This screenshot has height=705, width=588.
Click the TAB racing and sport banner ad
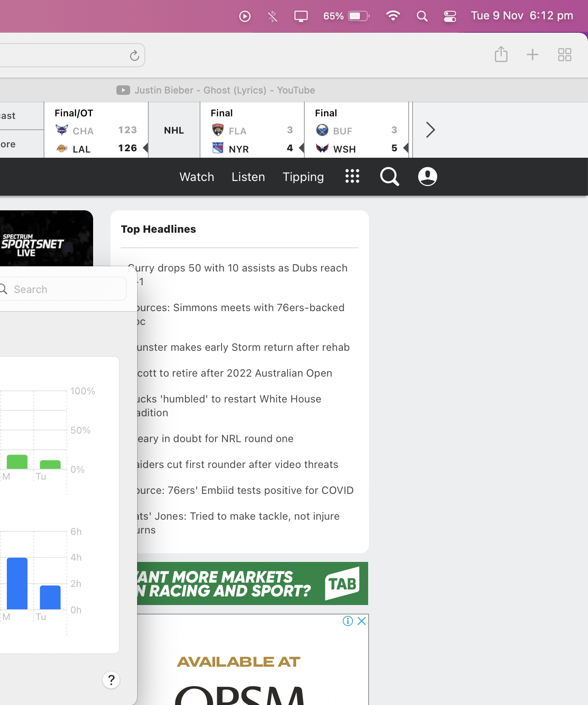(x=253, y=583)
